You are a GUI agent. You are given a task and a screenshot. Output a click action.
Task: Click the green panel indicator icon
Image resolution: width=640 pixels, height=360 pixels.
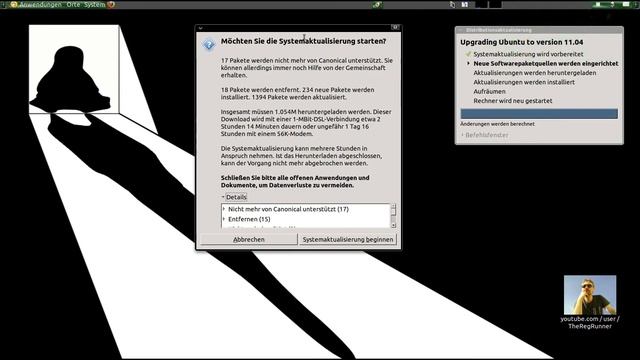pyautogui.click(x=376, y=5)
